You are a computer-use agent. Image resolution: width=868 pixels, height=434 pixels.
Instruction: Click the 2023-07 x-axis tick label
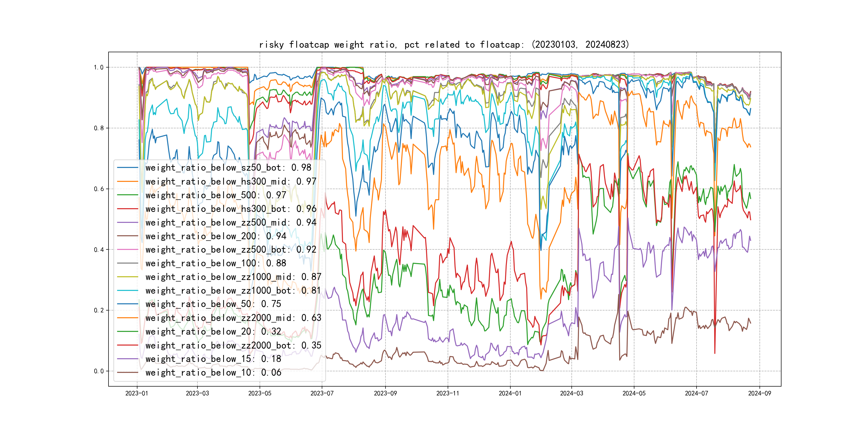pyautogui.click(x=322, y=393)
